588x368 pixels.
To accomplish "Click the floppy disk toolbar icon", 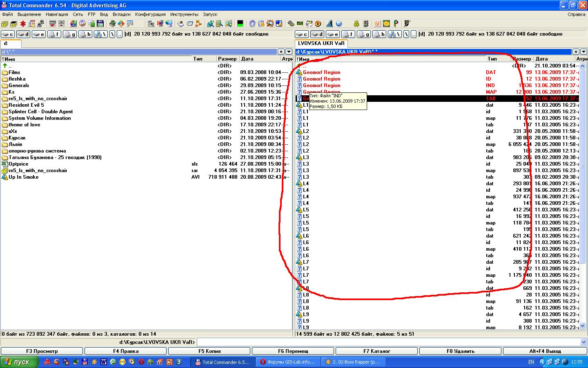I will point(100,24).
